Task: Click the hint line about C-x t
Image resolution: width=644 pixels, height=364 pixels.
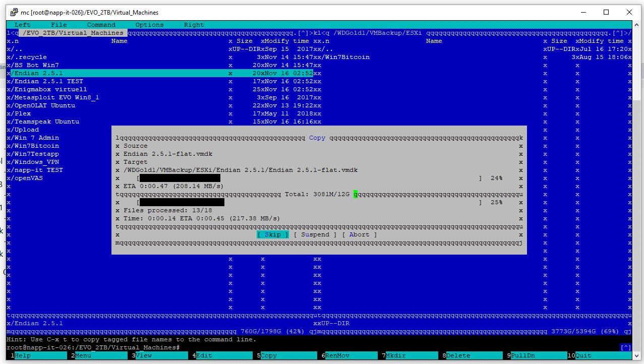Action: point(131,339)
